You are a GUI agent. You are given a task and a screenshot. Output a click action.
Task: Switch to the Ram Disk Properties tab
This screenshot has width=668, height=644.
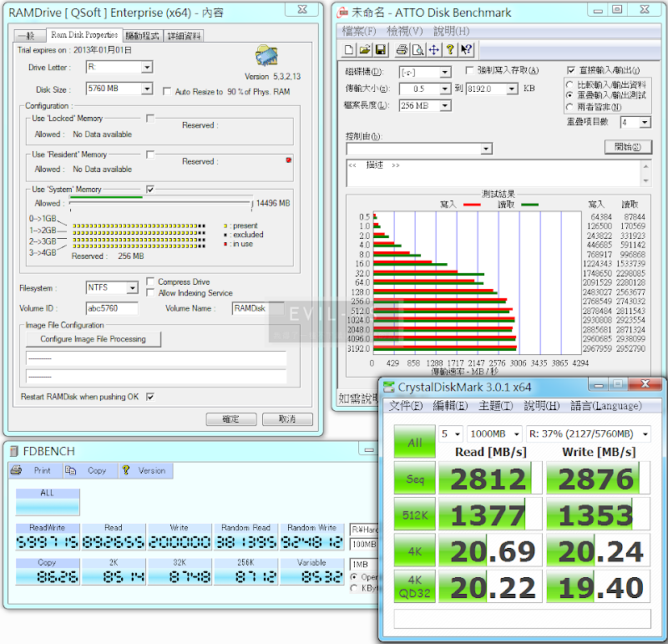click(x=84, y=34)
